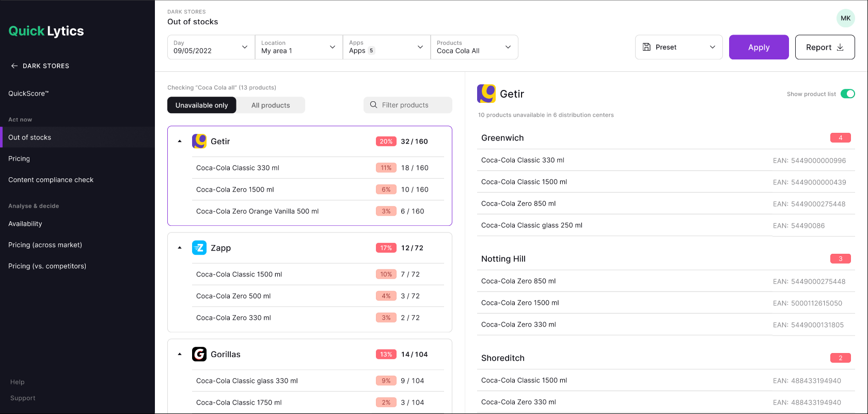Select the Unavailable only filter
Image resolution: width=868 pixels, height=414 pixels.
(201, 105)
